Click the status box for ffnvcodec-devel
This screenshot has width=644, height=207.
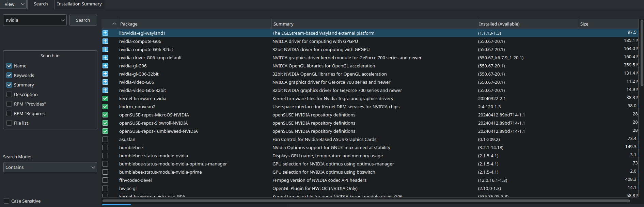pyautogui.click(x=105, y=180)
